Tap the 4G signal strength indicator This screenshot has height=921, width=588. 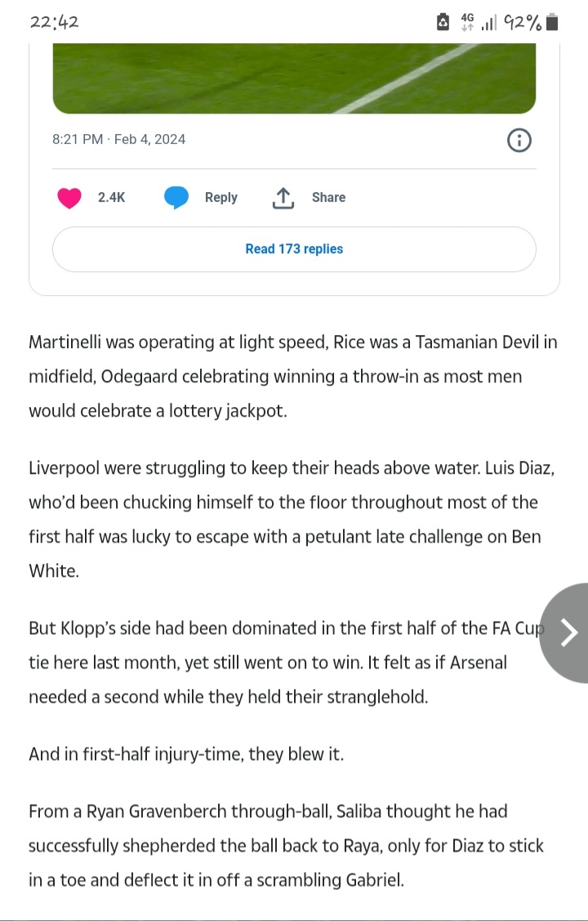(x=479, y=22)
